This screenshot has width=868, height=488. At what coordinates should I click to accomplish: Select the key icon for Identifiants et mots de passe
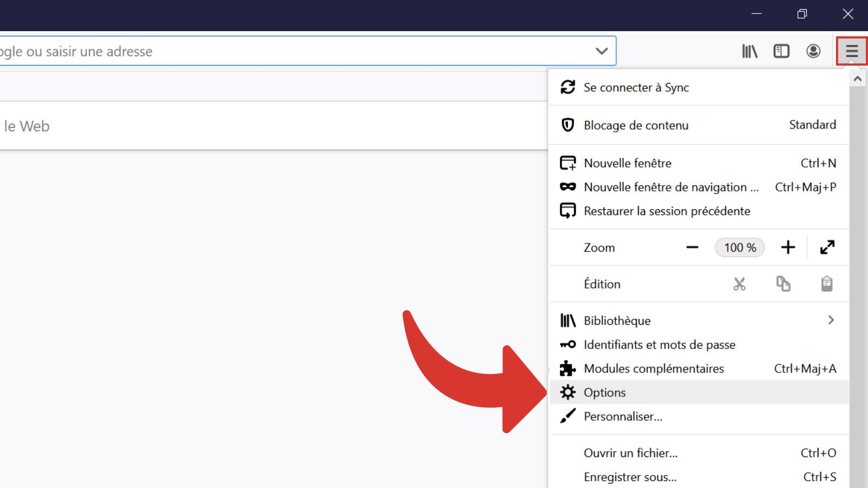[x=568, y=344]
